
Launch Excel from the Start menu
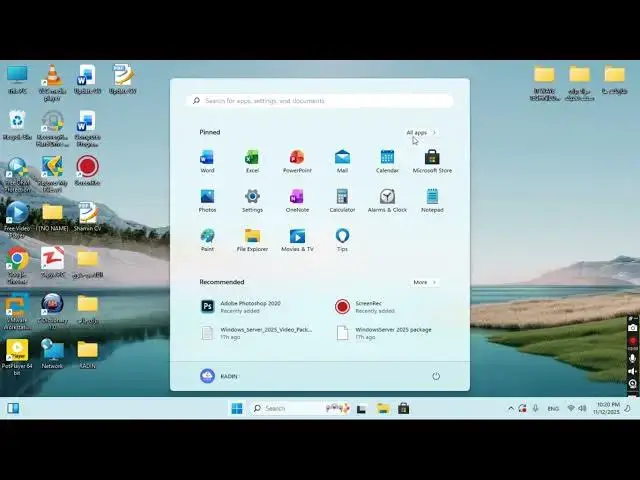pyautogui.click(x=252, y=162)
